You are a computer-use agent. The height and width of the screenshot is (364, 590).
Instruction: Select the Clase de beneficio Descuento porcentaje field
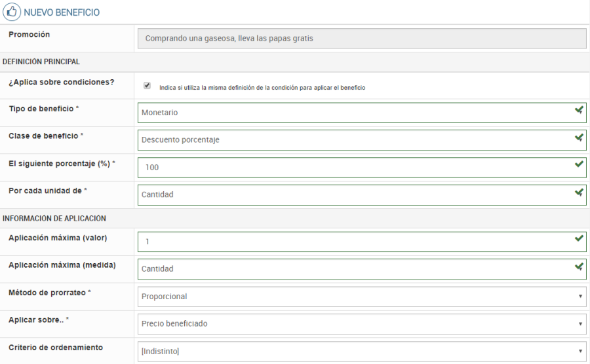coord(354,140)
